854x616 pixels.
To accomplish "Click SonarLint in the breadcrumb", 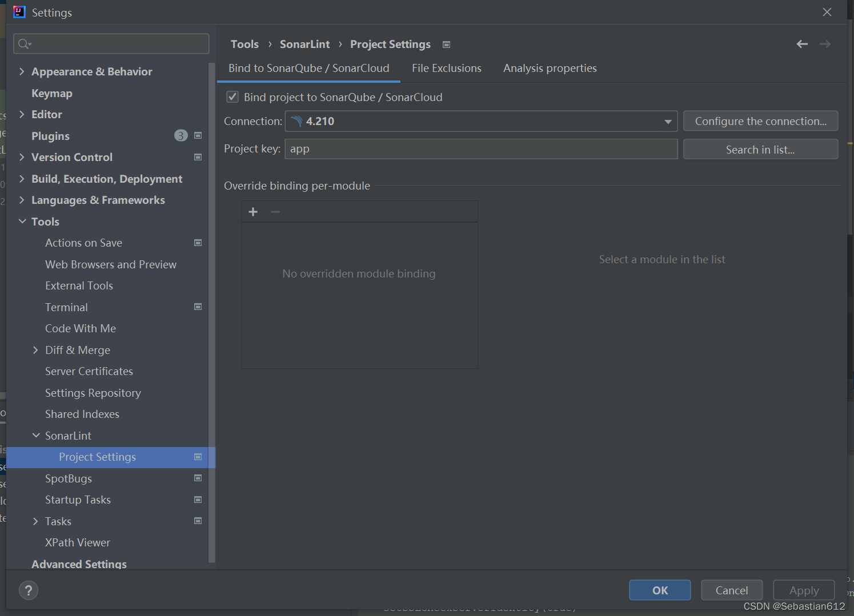I will (304, 44).
